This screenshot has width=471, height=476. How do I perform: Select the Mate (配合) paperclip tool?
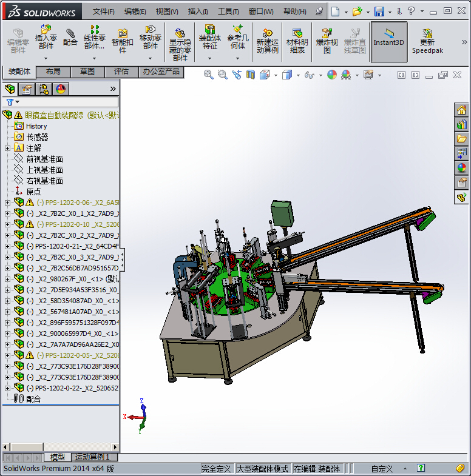70,38
